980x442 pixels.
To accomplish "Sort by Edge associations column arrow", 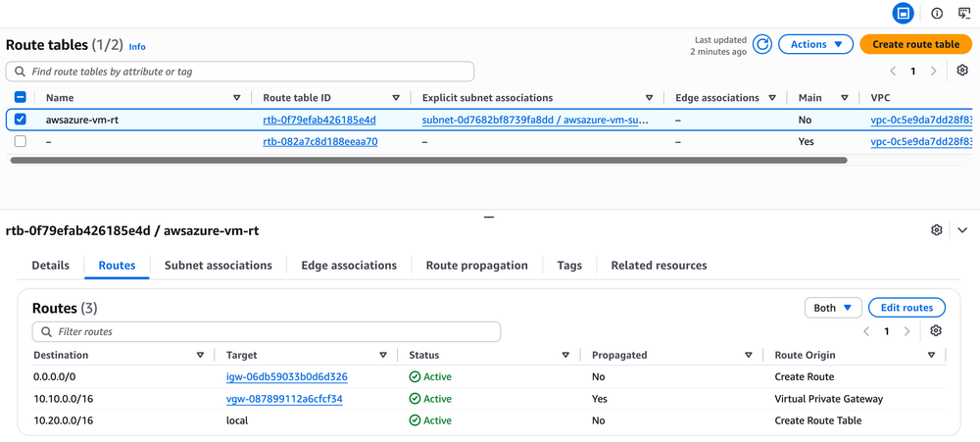I will 772,98.
